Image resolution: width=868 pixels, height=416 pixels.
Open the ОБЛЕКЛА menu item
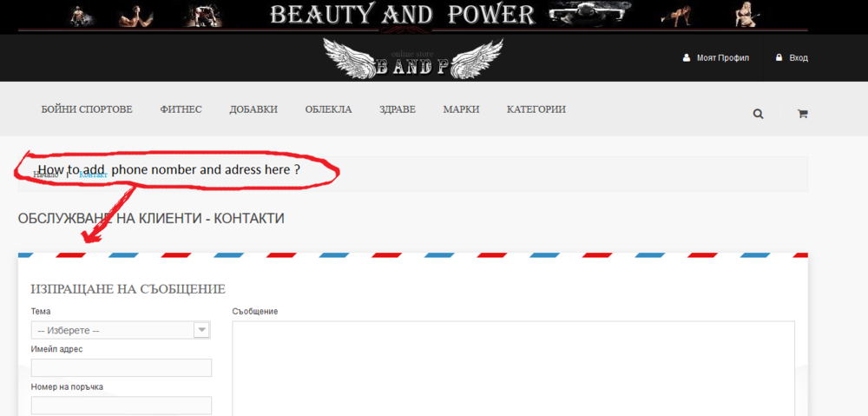click(328, 109)
